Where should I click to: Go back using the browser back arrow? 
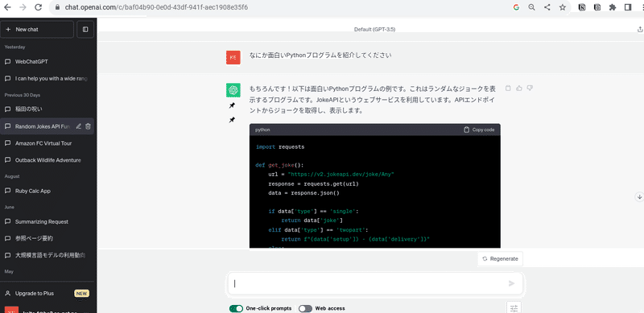[x=7, y=7]
